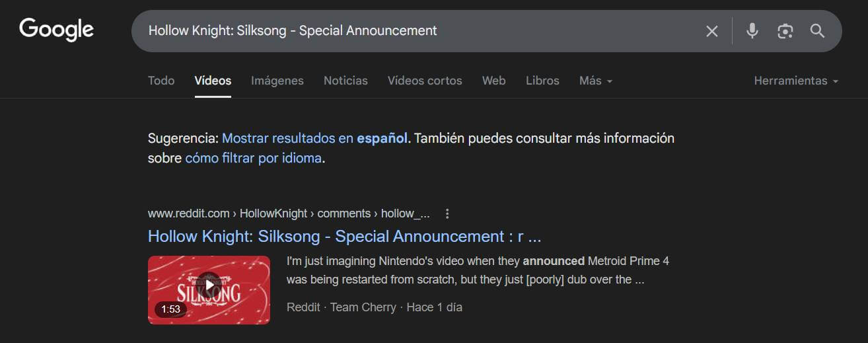Expand the Más dropdown
The image size is (868, 343).
(595, 81)
